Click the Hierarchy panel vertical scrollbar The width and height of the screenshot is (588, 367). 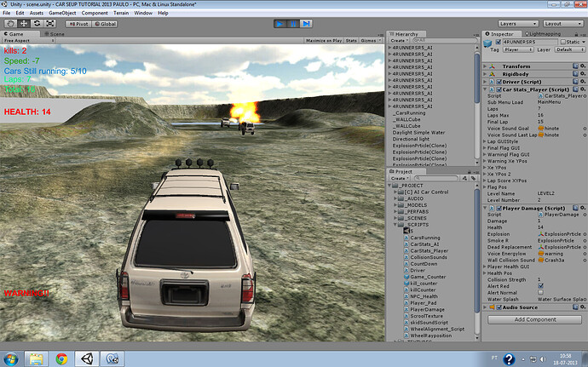tap(477, 78)
